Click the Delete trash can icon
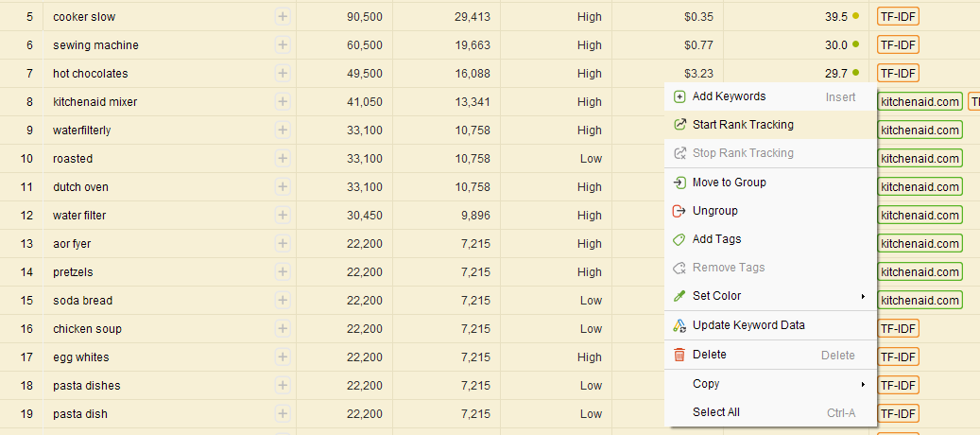 pyautogui.click(x=679, y=355)
